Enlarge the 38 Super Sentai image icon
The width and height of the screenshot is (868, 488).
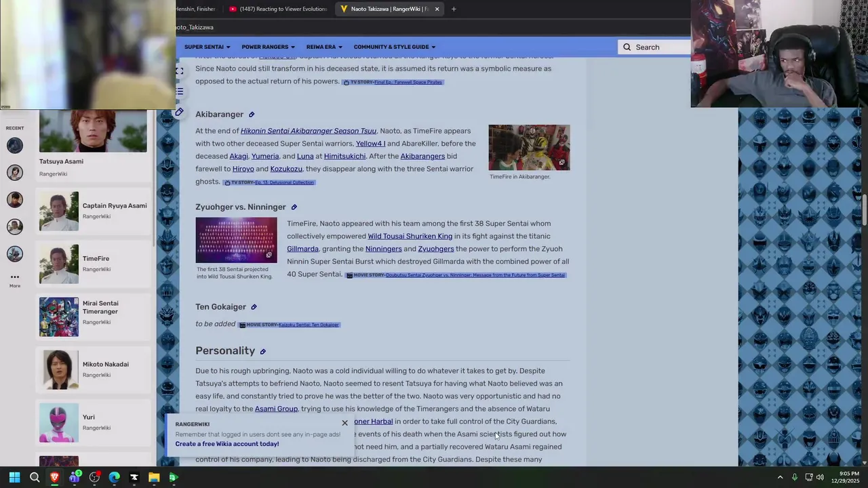[269, 255]
